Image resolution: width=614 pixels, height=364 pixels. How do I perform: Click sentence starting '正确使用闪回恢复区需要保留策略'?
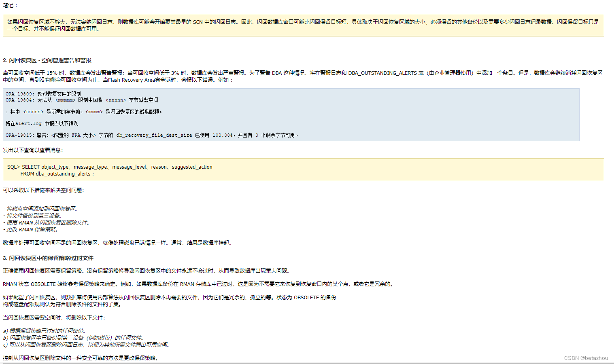[147, 271]
